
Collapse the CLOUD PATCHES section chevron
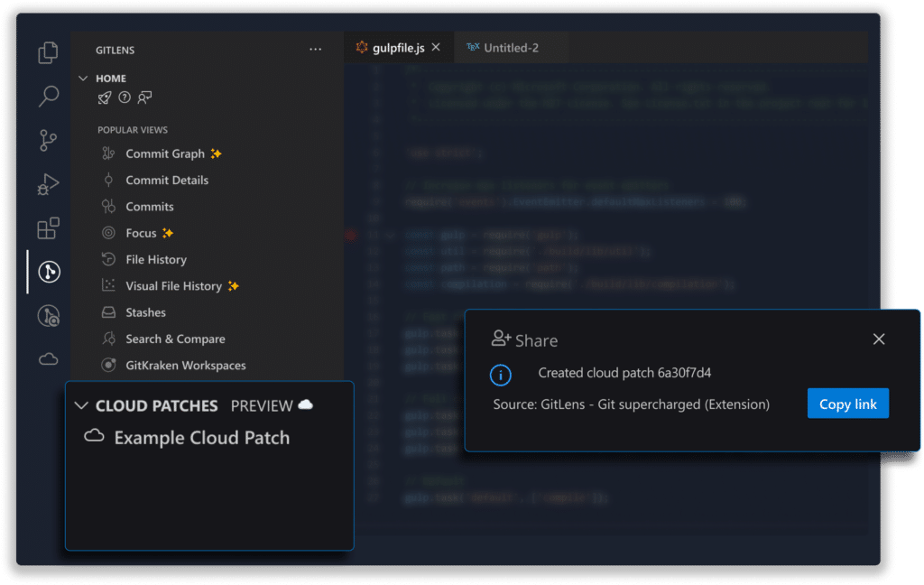(81, 405)
